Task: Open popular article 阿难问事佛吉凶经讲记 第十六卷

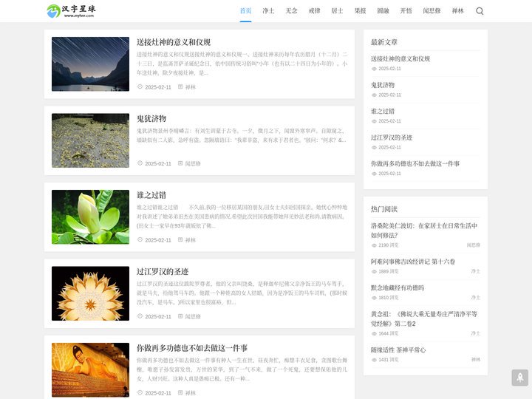Action: click(413, 262)
